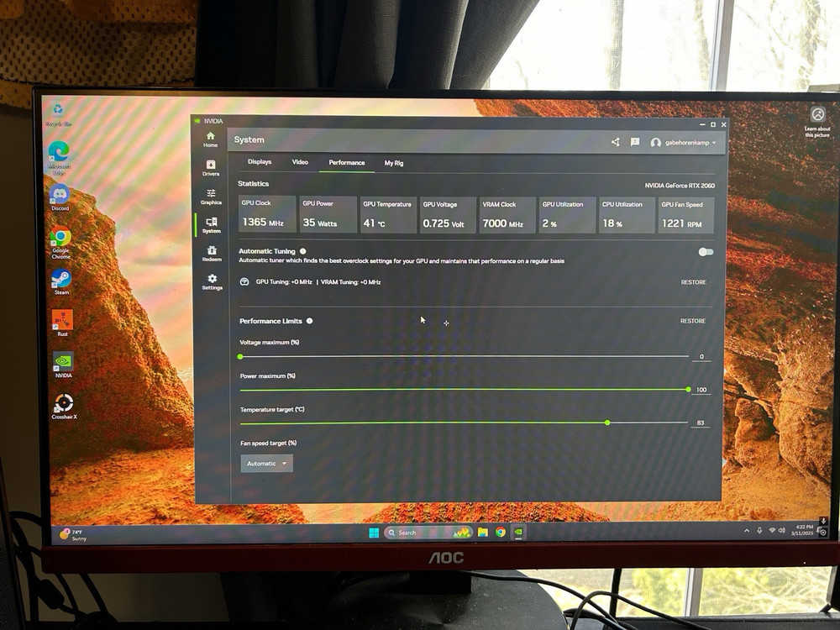Select the Rust desktop icon

click(62, 323)
